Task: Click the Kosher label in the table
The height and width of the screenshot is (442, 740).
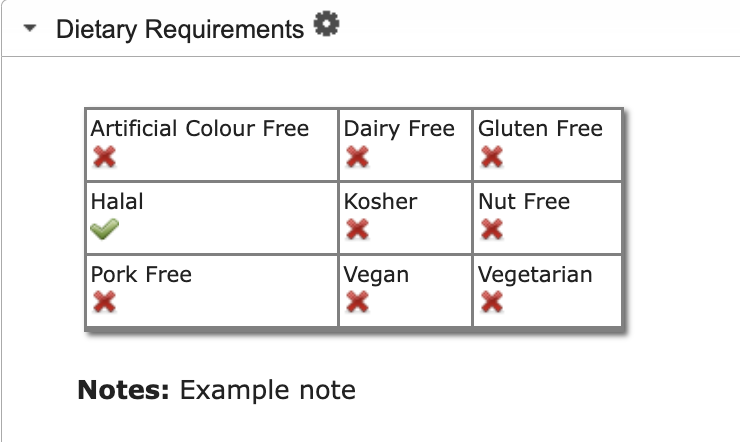Action: pyautogui.click(x=380, y=201)
